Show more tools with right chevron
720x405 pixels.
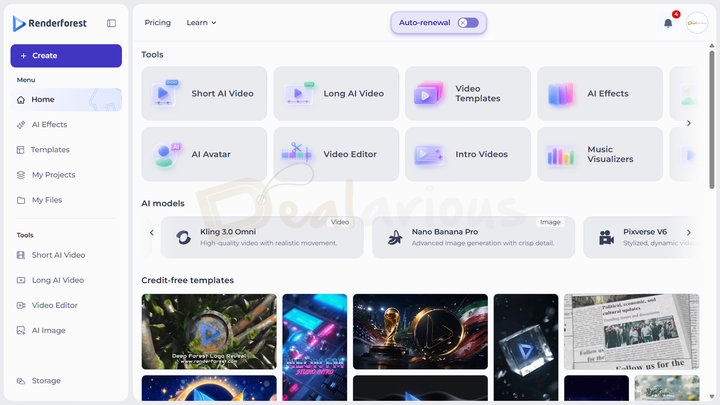tap(688, 123)
